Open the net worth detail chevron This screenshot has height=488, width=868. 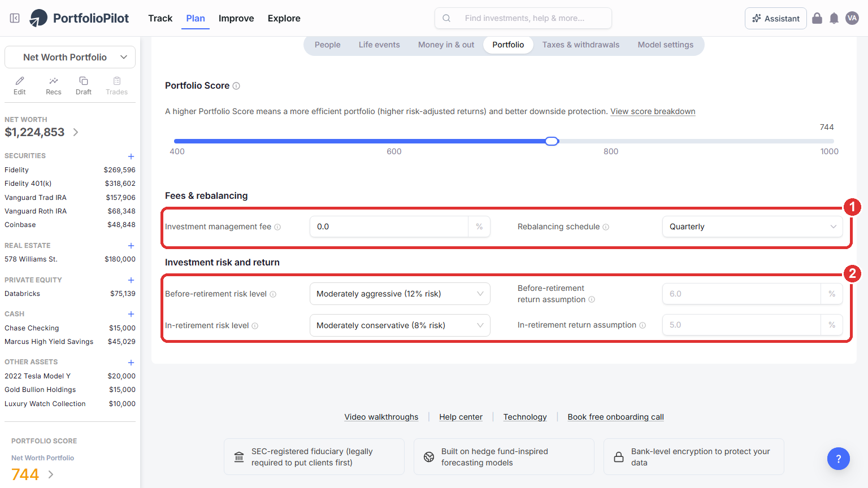pyautogui.click(x=76, y=132)
